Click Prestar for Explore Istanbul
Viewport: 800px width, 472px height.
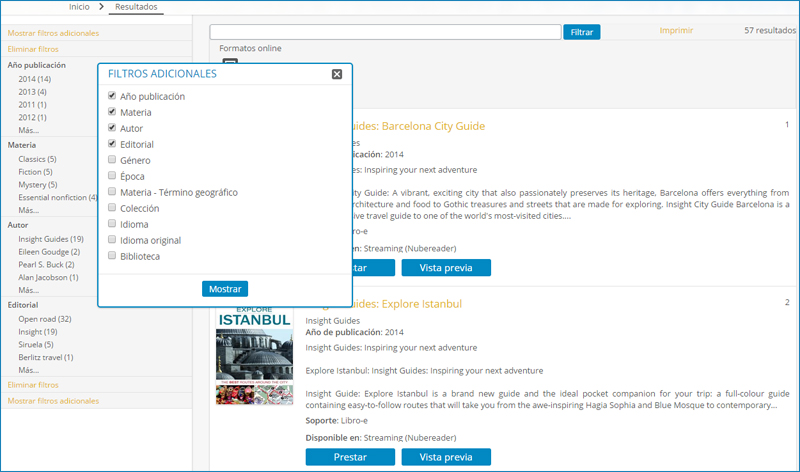click(x=350, y=457)
